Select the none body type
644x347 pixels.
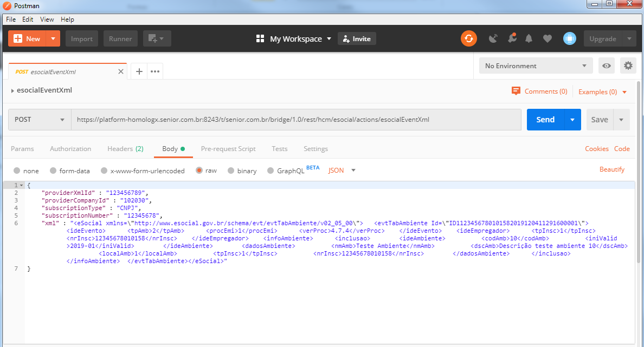[17, 171]
